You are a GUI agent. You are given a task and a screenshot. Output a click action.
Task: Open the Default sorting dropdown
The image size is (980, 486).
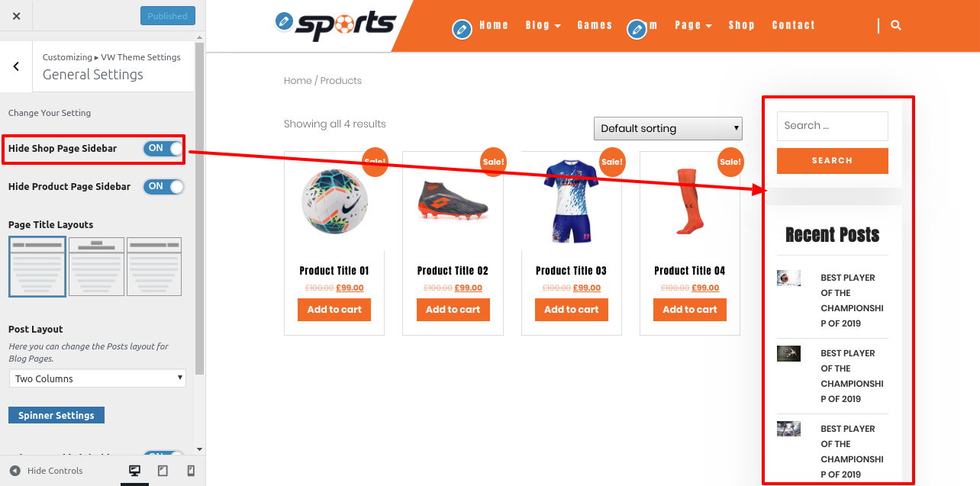668,128
